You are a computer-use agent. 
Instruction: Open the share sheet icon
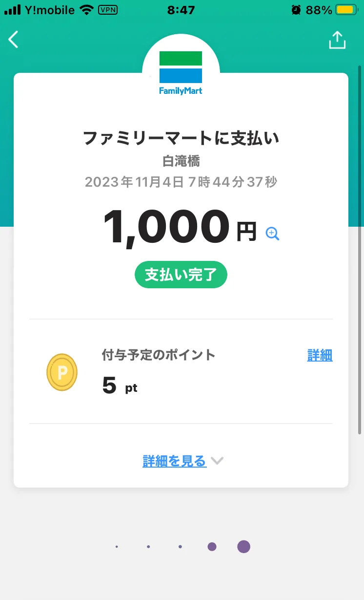pos(337,41)
